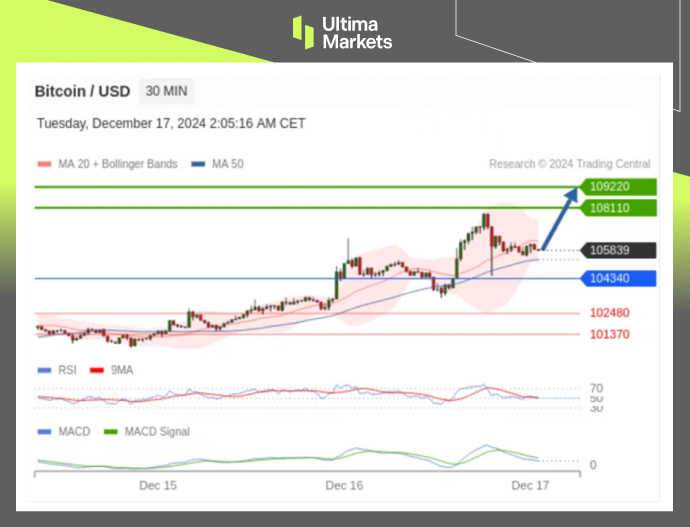Toggle the MA 50 legend entry
The image size is (690, 527).
(217, 164)
